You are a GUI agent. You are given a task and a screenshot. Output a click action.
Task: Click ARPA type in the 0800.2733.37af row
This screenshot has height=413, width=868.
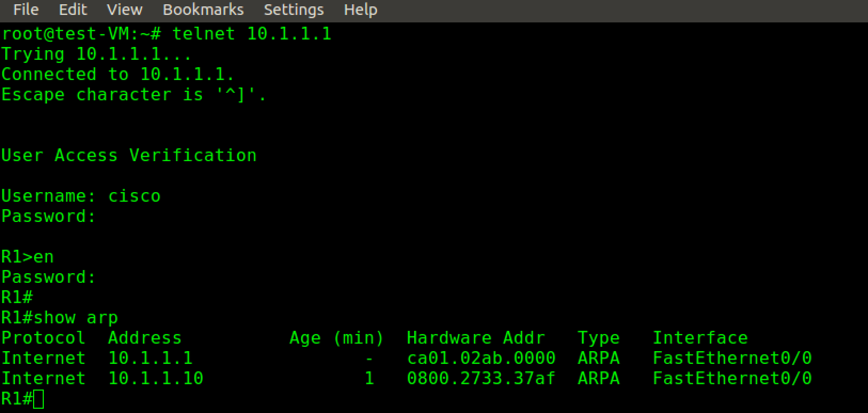598,378
